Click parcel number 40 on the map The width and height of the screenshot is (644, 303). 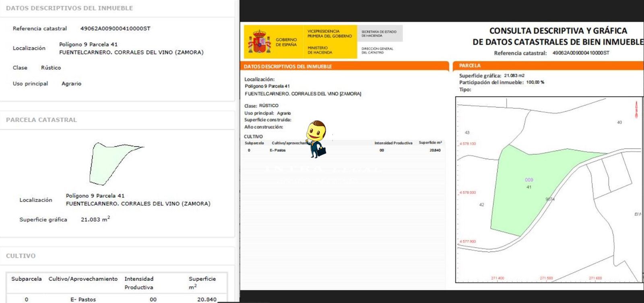pos(619,122)
